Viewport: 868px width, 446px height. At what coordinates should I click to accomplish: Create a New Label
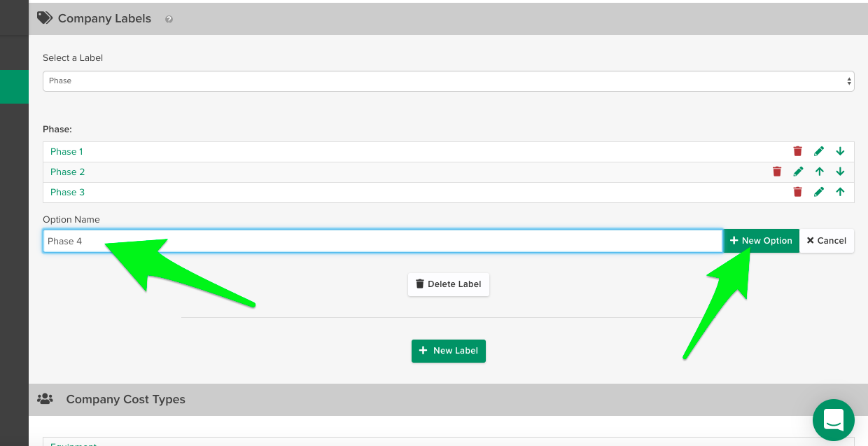coord(449,351)
